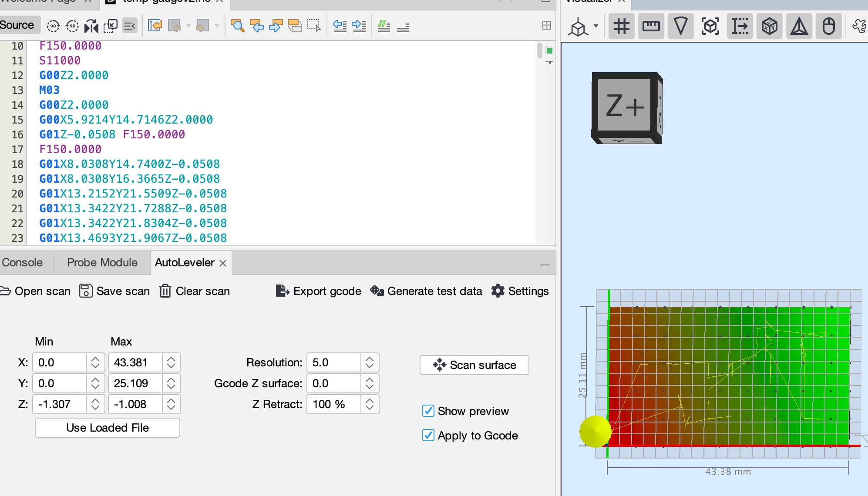868x496 pixels.
Task: Adjust the Resolution stepper arrows
Action: click(x=370, y=362)
